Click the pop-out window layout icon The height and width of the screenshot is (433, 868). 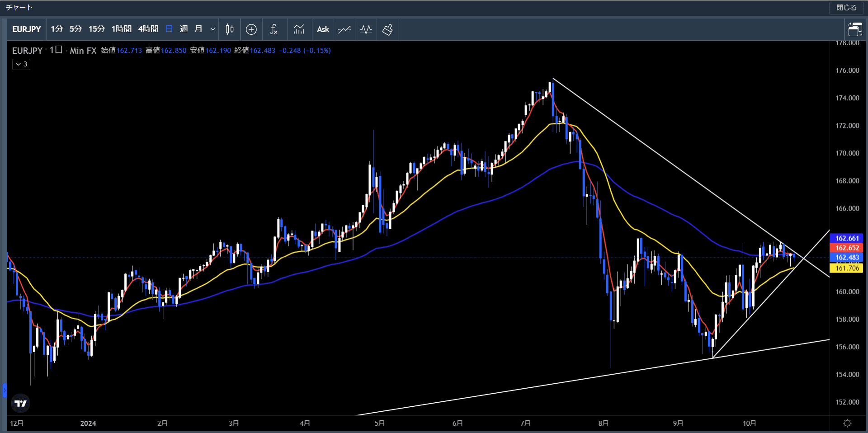855,29
